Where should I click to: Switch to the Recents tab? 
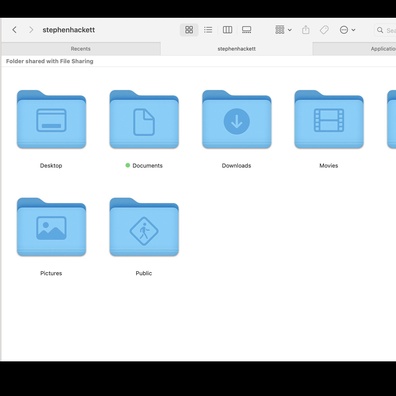pos(81,49)
